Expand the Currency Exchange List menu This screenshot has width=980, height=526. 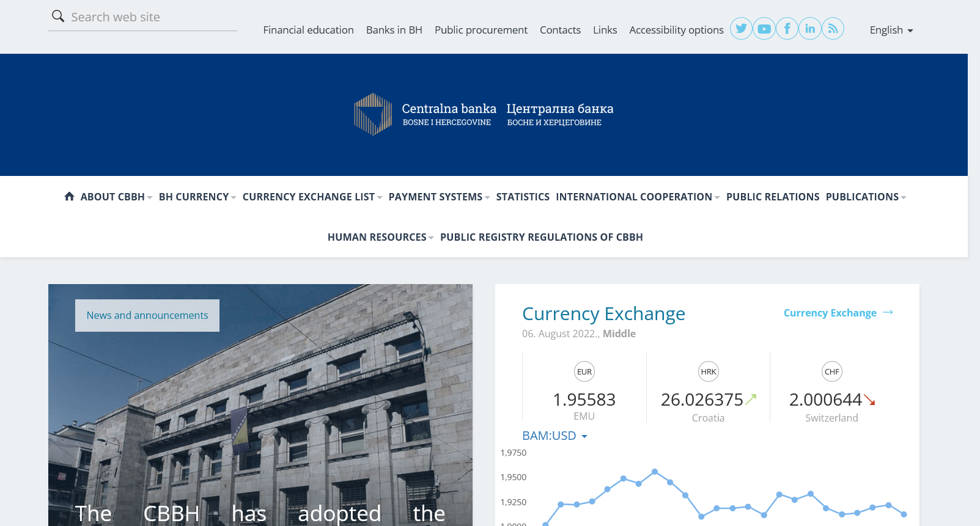(x=312, y=197)
